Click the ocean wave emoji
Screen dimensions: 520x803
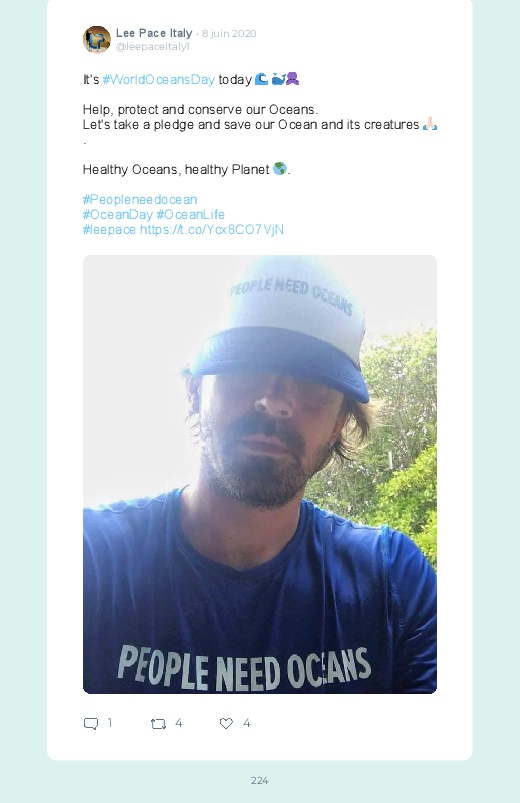click(x=261, y=79)
